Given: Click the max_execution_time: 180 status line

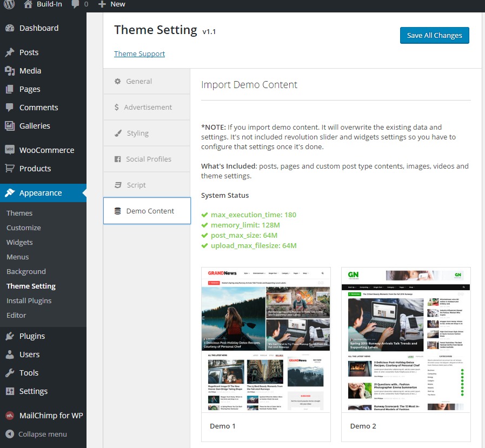Looking at the screenshot, I should (249, 215).
